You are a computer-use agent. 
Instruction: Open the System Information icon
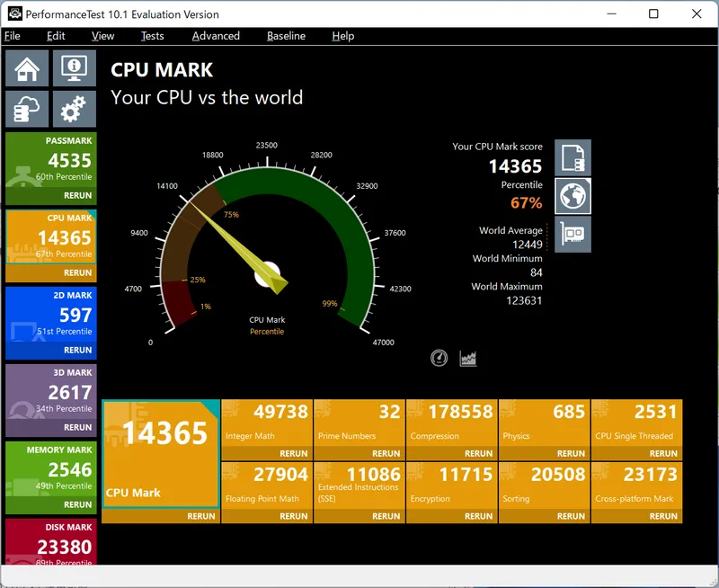click(74, 67)
